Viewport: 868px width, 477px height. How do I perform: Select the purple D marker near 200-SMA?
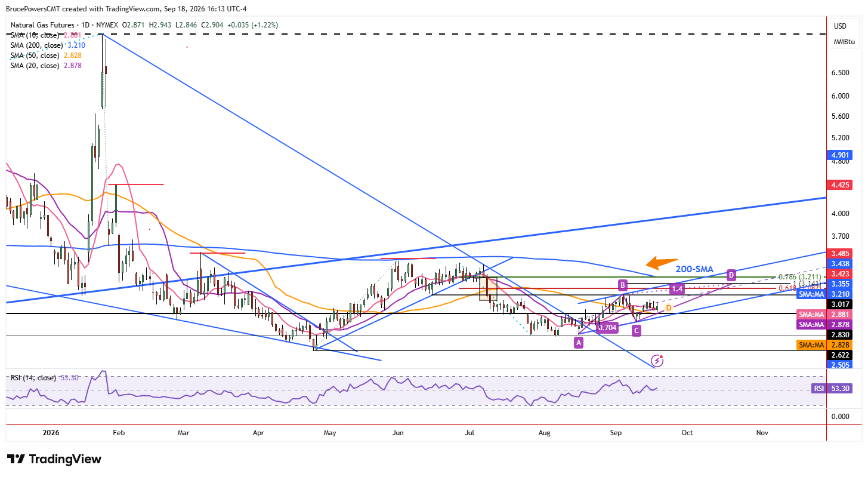[731, 275]
